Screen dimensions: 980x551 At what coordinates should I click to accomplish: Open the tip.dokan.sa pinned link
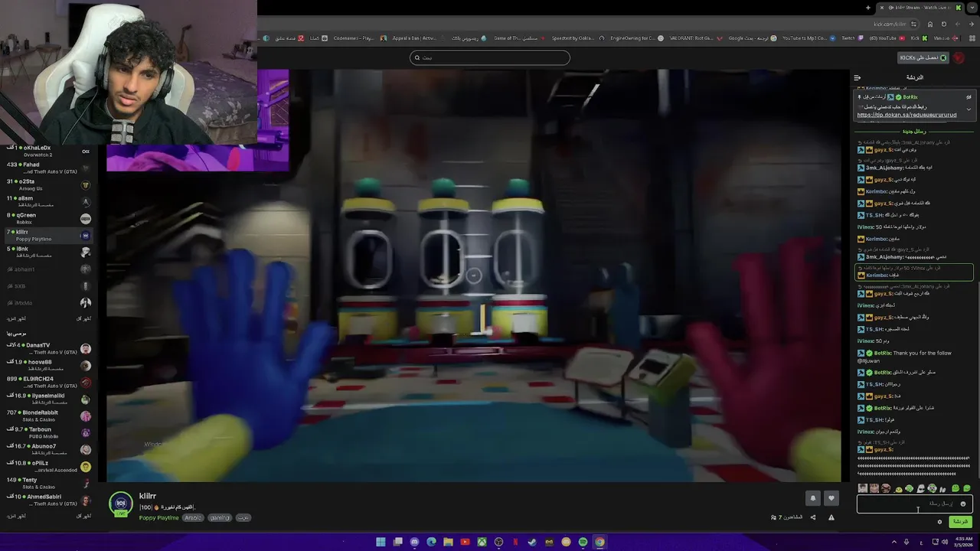[x=906, y=115]
